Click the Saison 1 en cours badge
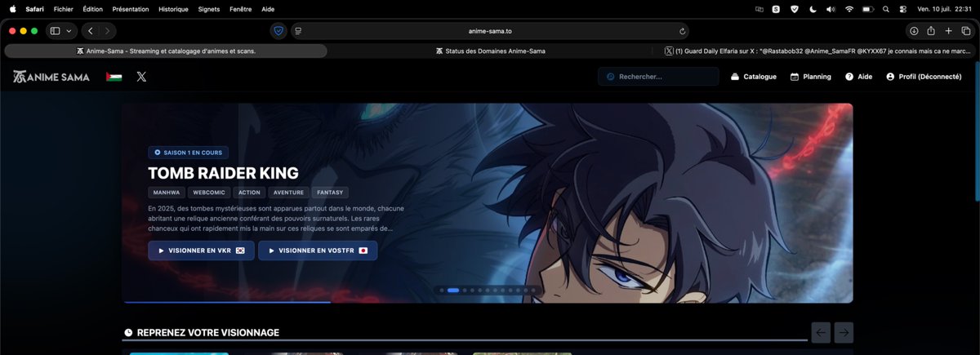Screen dimensions: 980x355 [x=188, y=152]
